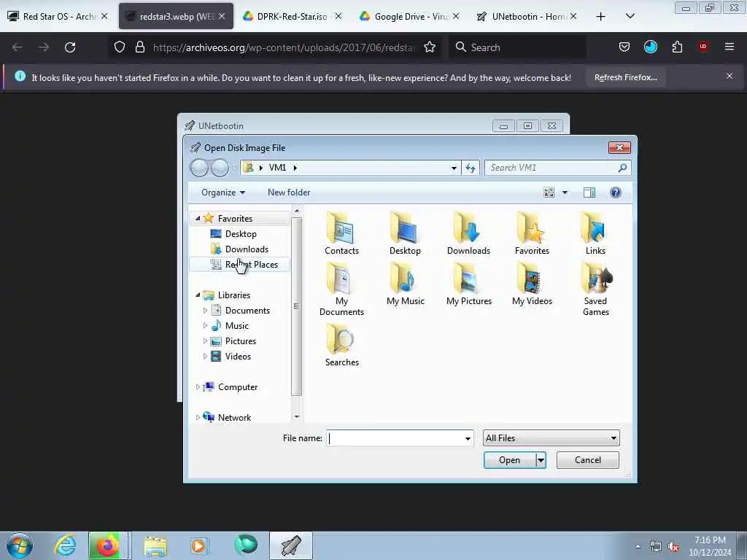Open the Firefox hamburger menu

pos(729,47)
